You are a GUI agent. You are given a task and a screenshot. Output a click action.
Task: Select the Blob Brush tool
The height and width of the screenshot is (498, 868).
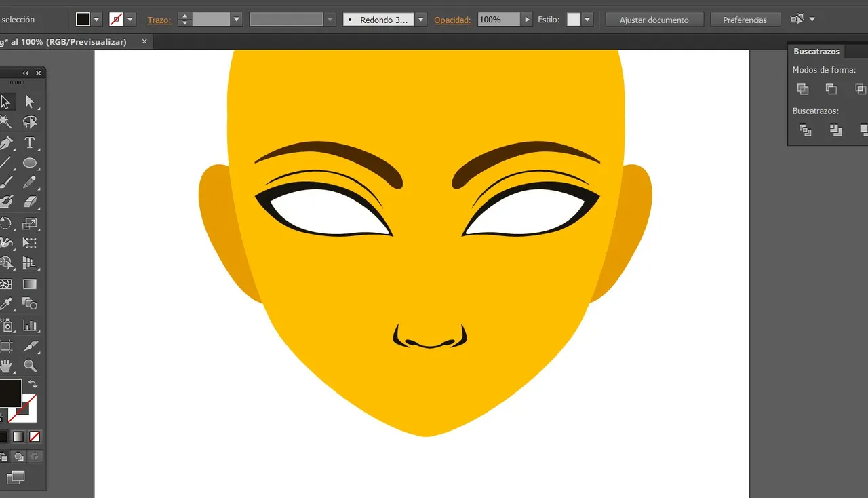pyautogui.click(x=5, y=202)
